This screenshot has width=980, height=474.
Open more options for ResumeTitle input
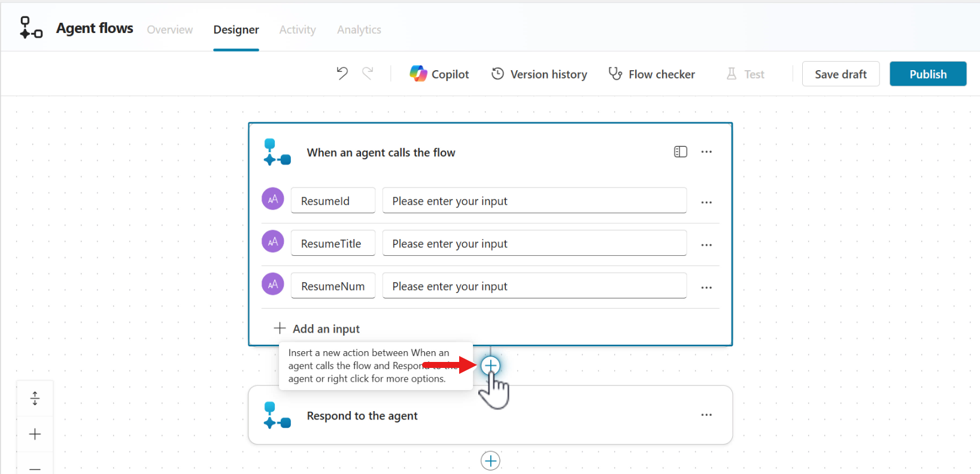tap(706, 245)
